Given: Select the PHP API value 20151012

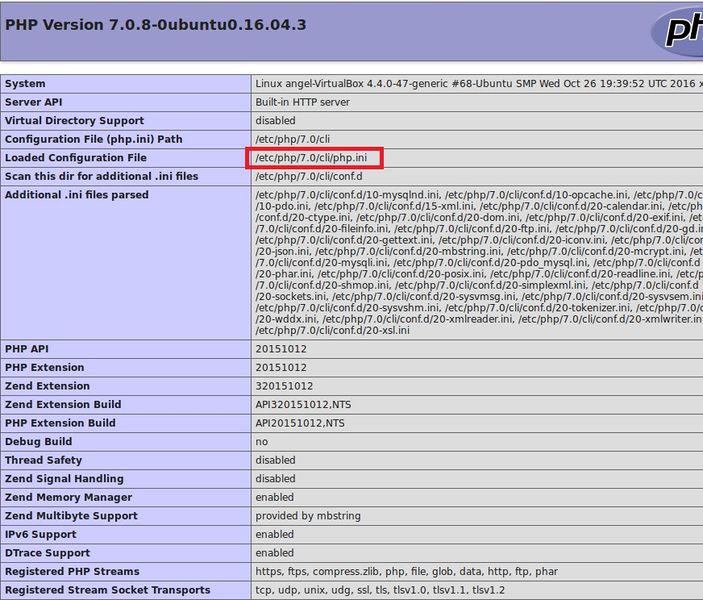Looking at the screenshot, I should (281, 349).
